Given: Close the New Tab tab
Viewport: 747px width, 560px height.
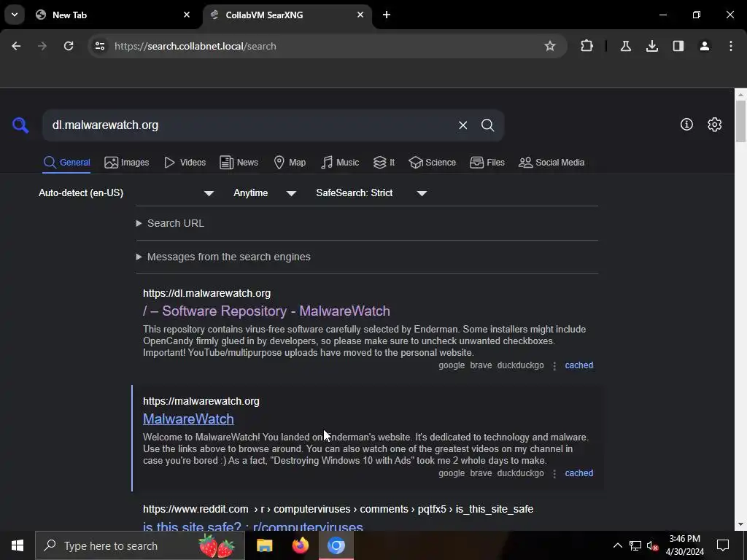Looking at the screenshot, I should point(187,15).
